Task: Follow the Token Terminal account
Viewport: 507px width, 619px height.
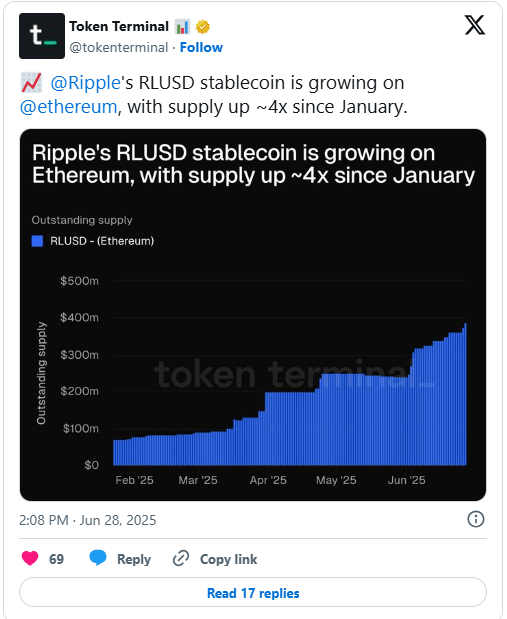Action: point(201,47)
